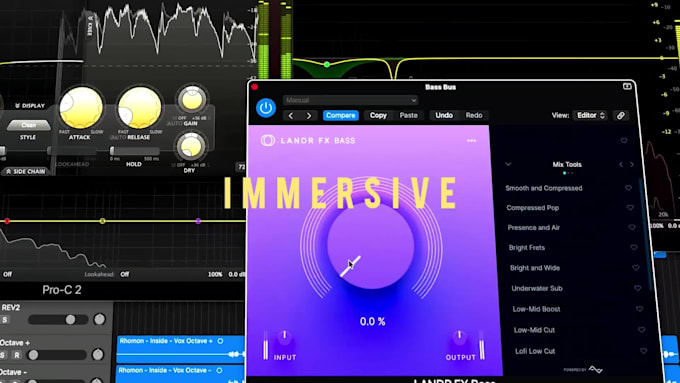This screenshot has height=383, width=680.
Task: Go to next preset category arrow
Action: click(631, 164)
